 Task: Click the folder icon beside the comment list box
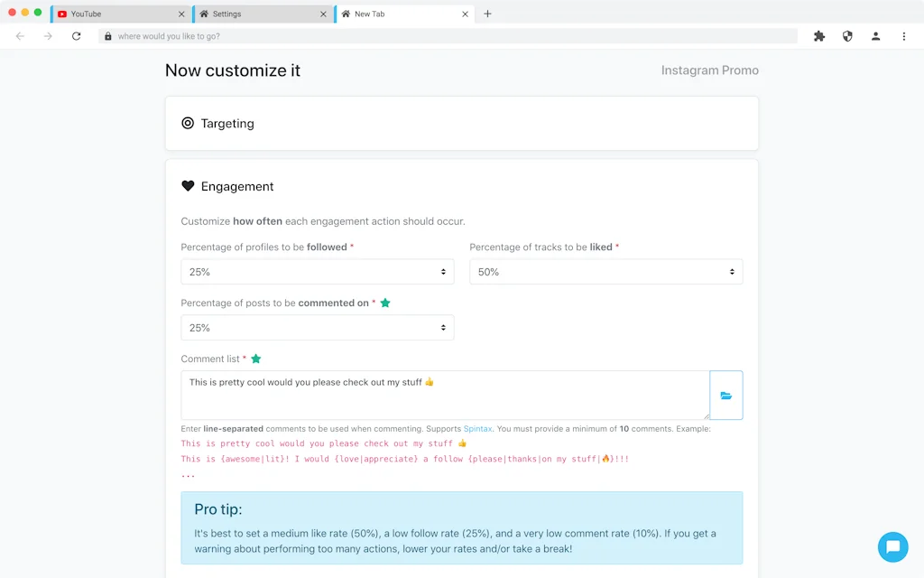[x=726, y=396]
